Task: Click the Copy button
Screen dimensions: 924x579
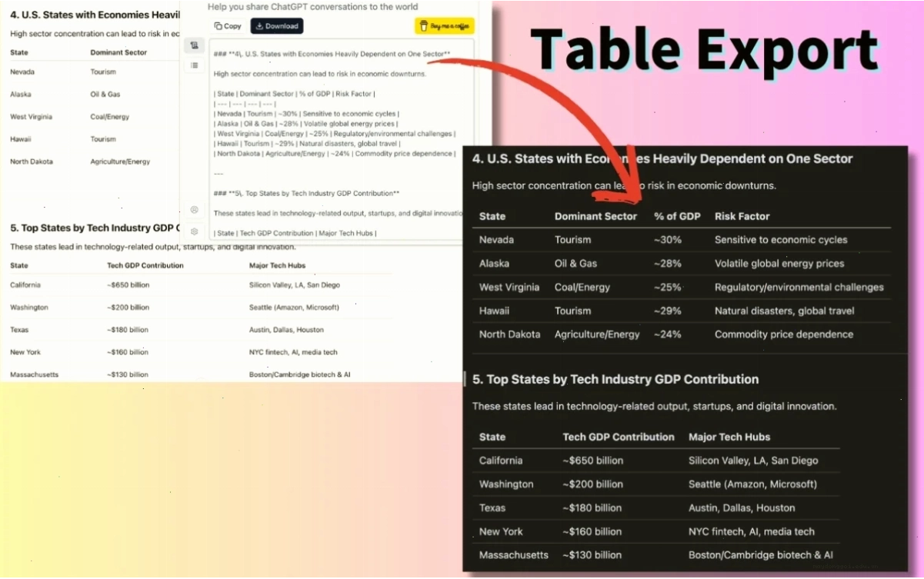Action: click(x=228, y=26)
